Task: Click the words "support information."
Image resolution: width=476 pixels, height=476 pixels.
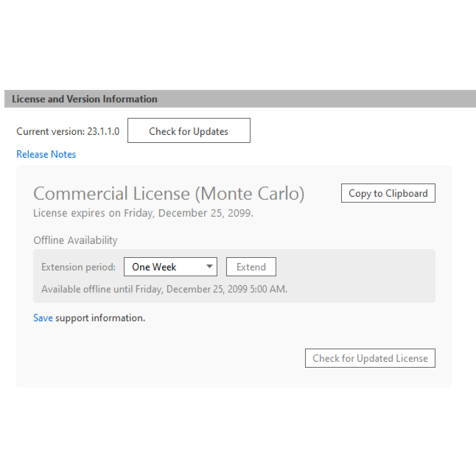Action: (100, 318)
